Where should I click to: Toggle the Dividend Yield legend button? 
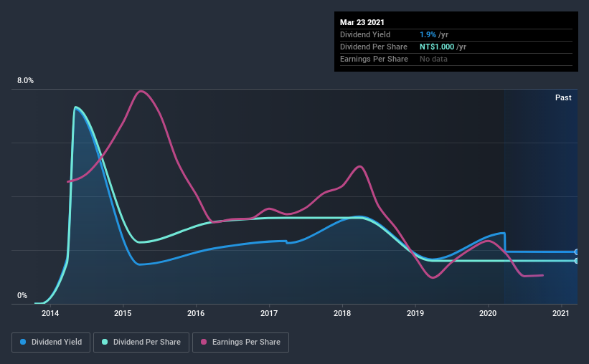click(51, 343)
